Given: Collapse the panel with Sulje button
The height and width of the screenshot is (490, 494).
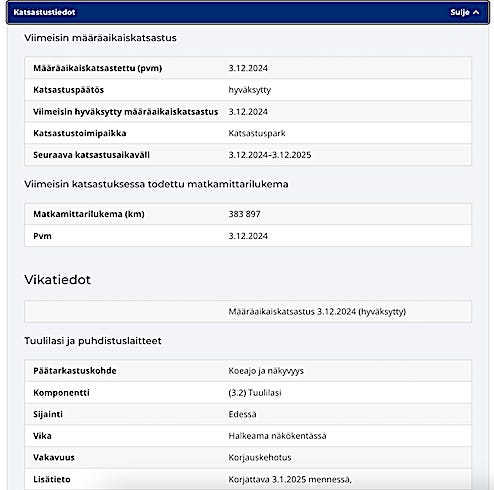Looking at the screenshot, I should click(x=465, y=12).
